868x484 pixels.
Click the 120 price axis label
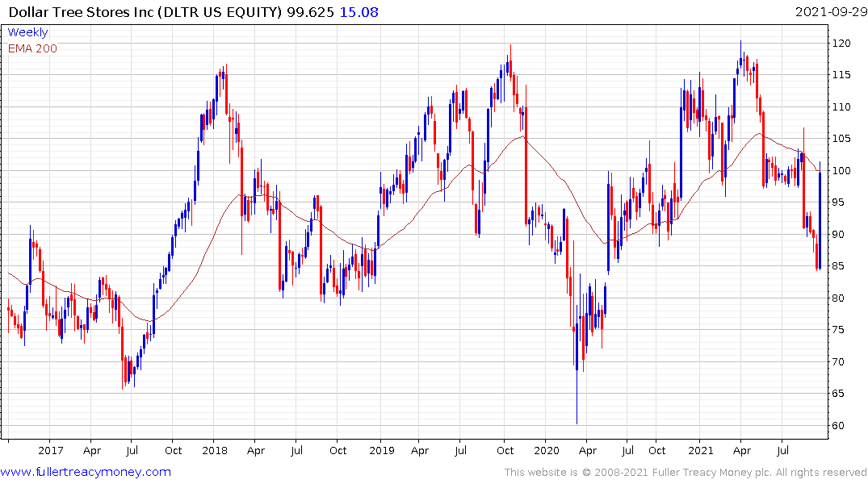(x=841, y=43)
